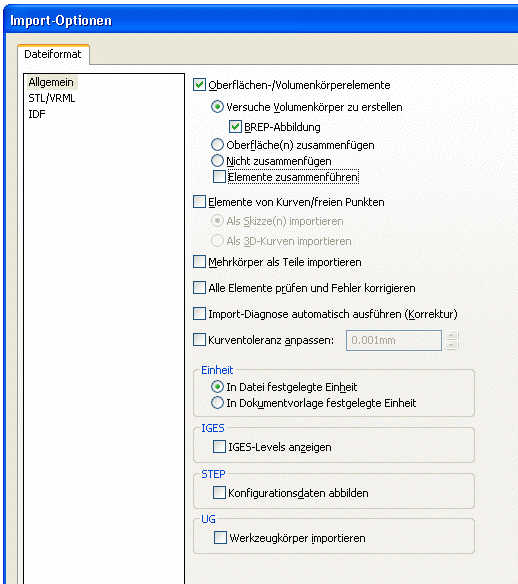Select In Dokumentvorlage festgelegte Einheit
518x584 pixels.
click(x=217, y=403)
